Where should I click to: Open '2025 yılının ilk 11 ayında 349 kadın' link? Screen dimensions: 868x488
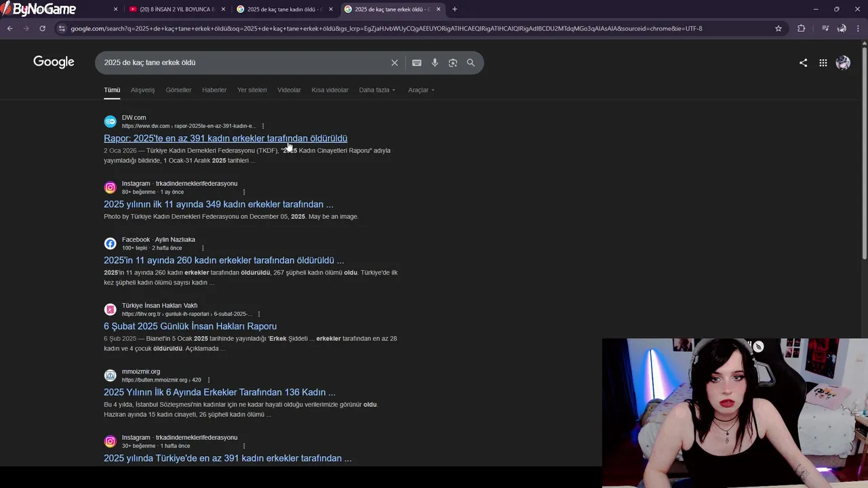tap(218, 204)
